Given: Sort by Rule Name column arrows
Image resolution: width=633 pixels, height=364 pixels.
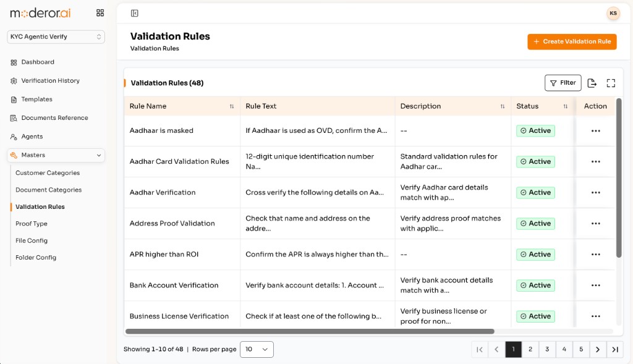Looking at the screenshot, I should click(x=232, y=106).
